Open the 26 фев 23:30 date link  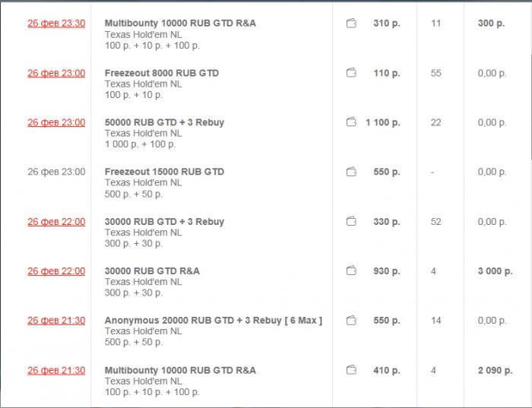click(x=56, y=24)
